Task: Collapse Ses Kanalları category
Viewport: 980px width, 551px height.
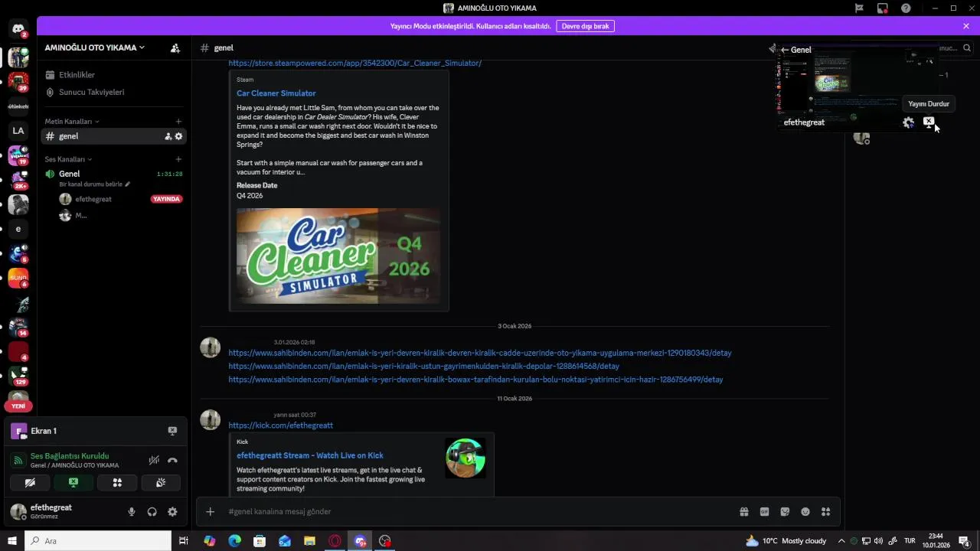Action: coord(68,159)
